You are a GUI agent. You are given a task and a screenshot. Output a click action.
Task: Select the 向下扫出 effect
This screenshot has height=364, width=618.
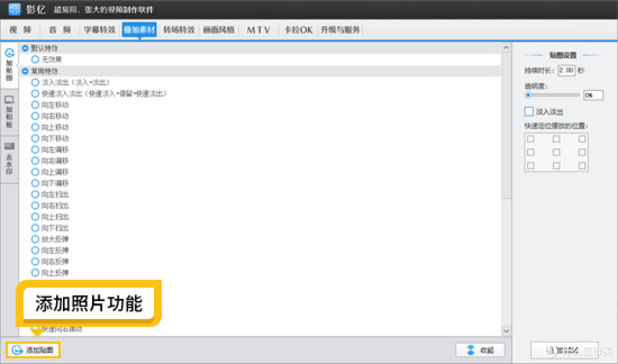[35, 228]
